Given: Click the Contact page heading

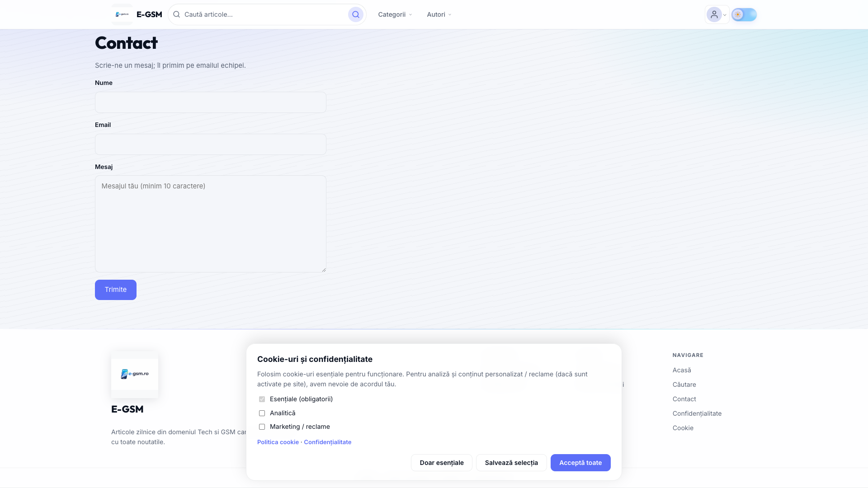Looking at the screenshot, I should tap(126, 43).
